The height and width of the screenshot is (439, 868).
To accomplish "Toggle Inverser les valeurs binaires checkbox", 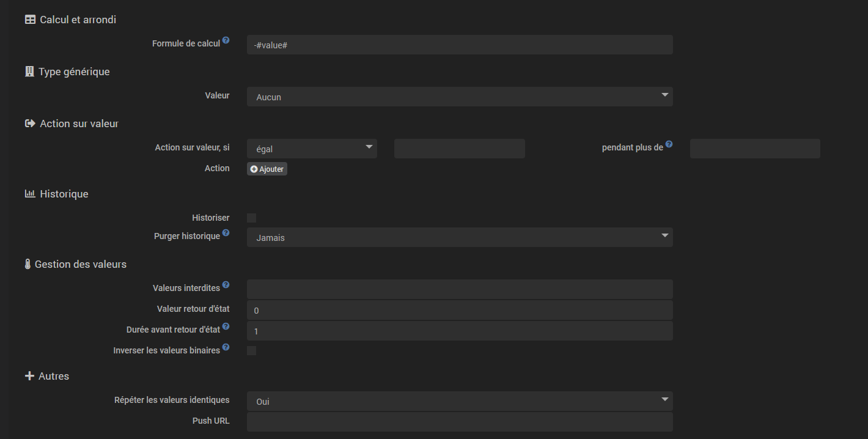I will 251,350.
